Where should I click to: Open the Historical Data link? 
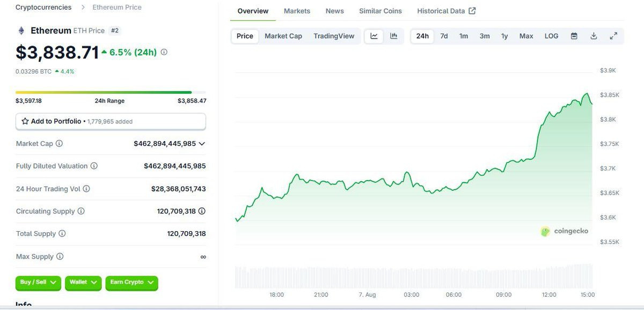click(x=446, y=11)
